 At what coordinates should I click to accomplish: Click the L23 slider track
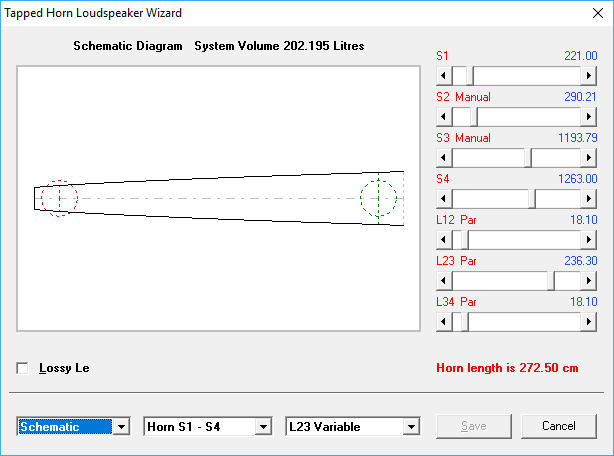[x=500, y=281]
